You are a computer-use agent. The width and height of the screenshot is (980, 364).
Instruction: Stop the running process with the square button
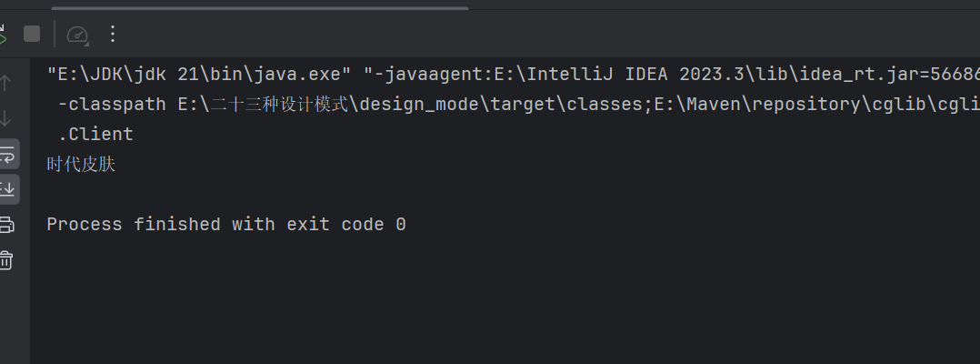click(x=32, y=34)
